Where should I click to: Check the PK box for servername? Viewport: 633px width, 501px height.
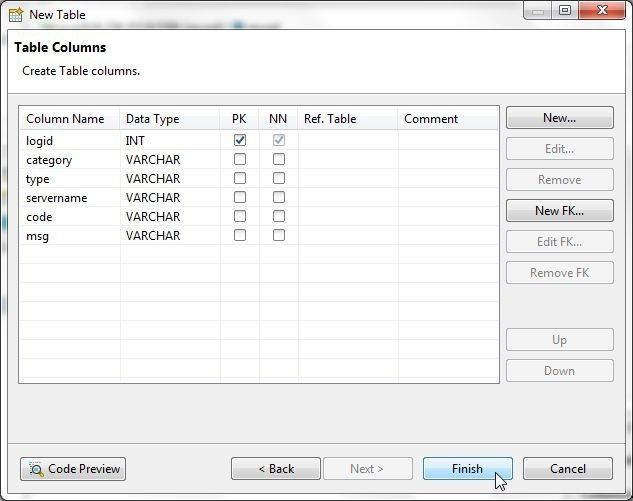[240, 197]
